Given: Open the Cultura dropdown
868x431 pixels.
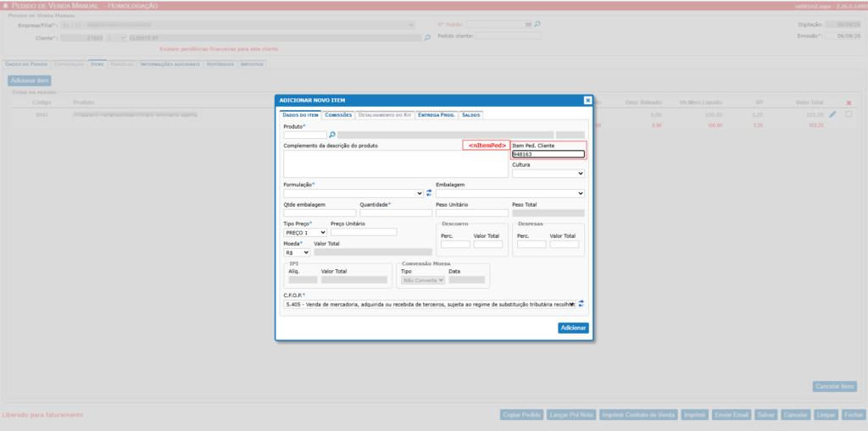Looking at the screenshot, I should [548, 174].
